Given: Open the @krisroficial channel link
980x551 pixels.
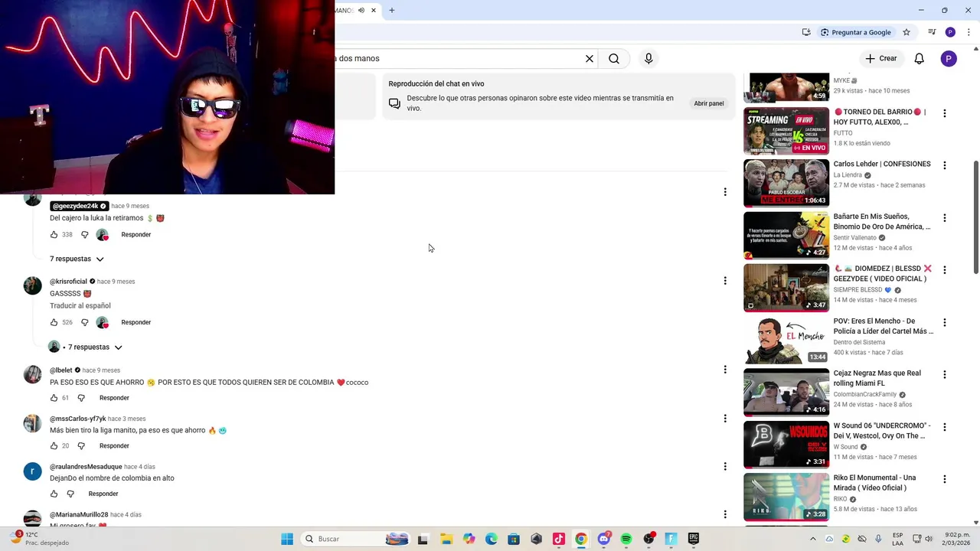Looking at the screenshot, I should tap(69, 282).
